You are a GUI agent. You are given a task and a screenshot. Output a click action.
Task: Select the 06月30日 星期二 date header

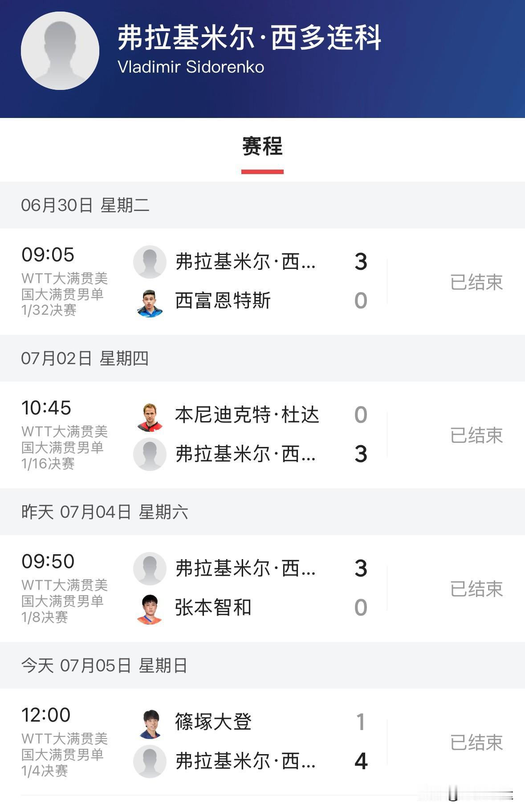(262, 205)
